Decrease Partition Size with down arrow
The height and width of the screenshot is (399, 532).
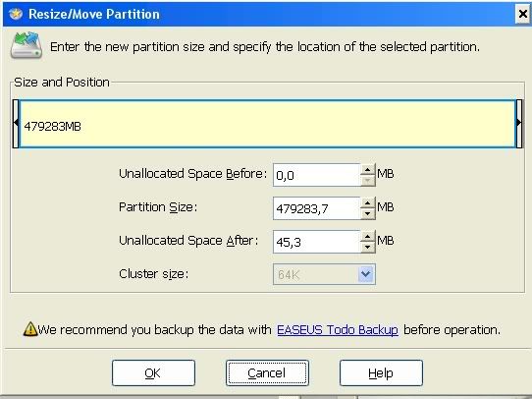click(367, 214)
